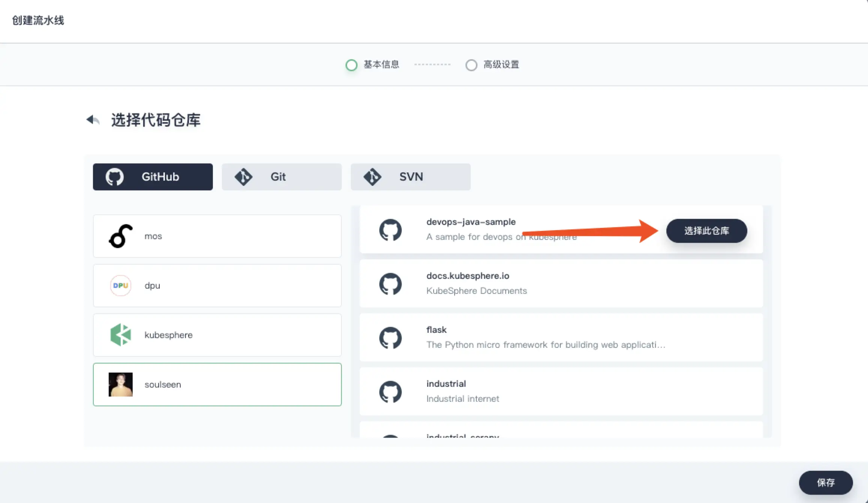Select the 基本信息 step circle
868x503 pixels.
point(351,65)
